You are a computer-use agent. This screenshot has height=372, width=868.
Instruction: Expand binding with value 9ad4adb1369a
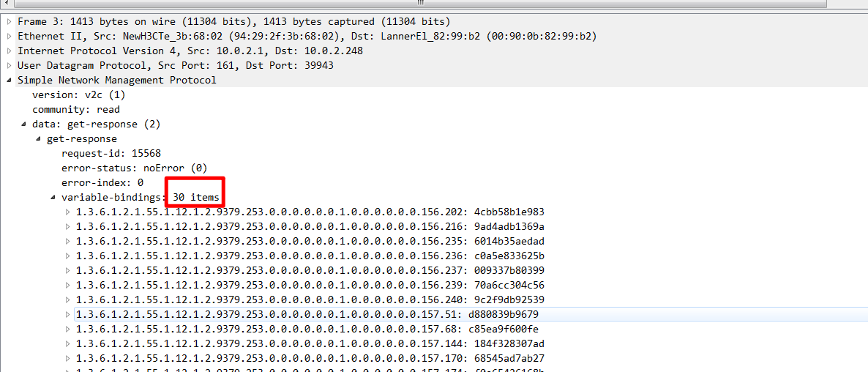coord(68,226)
